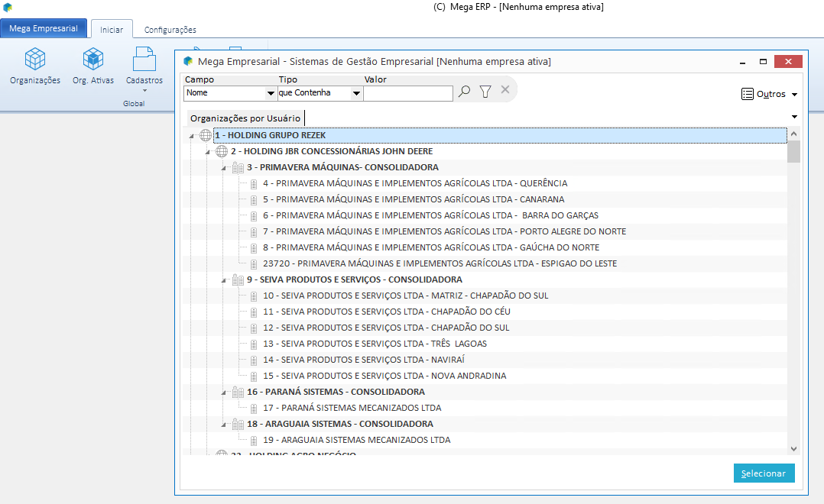824x504 pixels.
Task: Collapse the 3 - PRIMAVERA MÁQUINAS node
Action: click(x=223, y=169)
